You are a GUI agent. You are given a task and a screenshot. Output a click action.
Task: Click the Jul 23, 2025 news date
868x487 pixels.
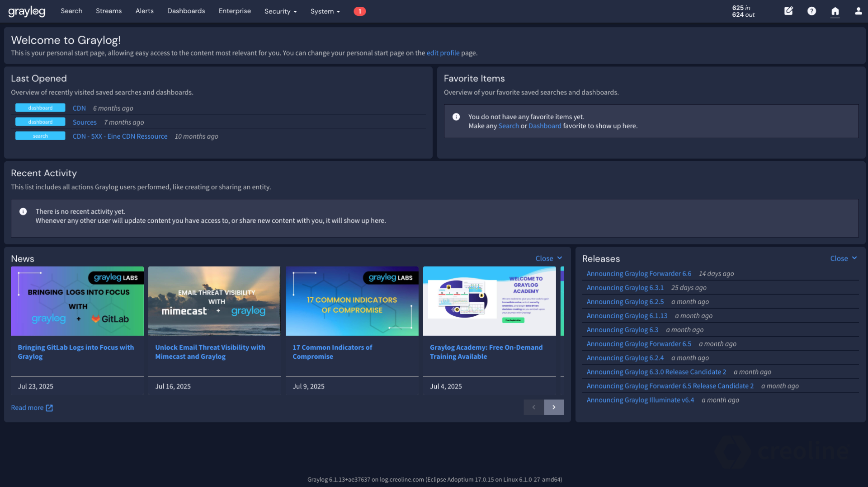click(x=36, y=386)
